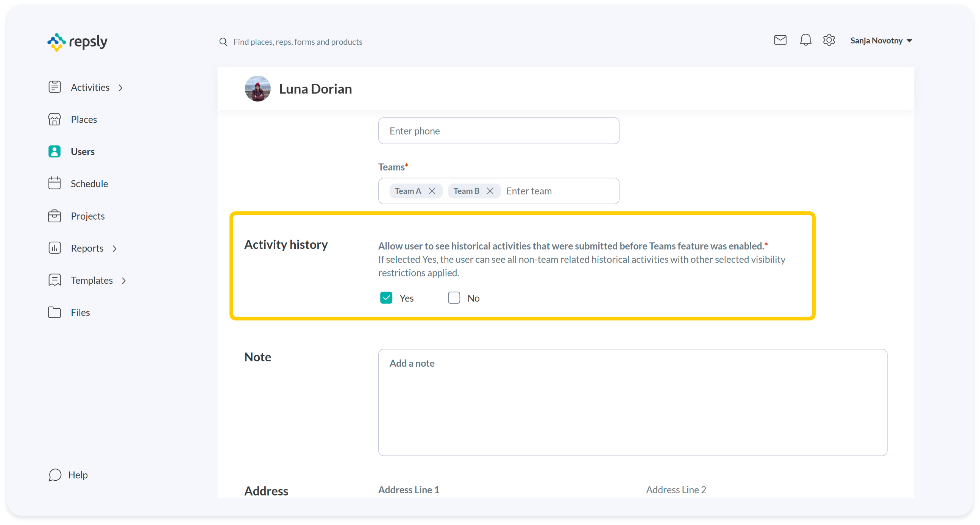Screen dimensions: 980x525
Task: Click the Projects briefcase icon
Action: tap(55, 216)
